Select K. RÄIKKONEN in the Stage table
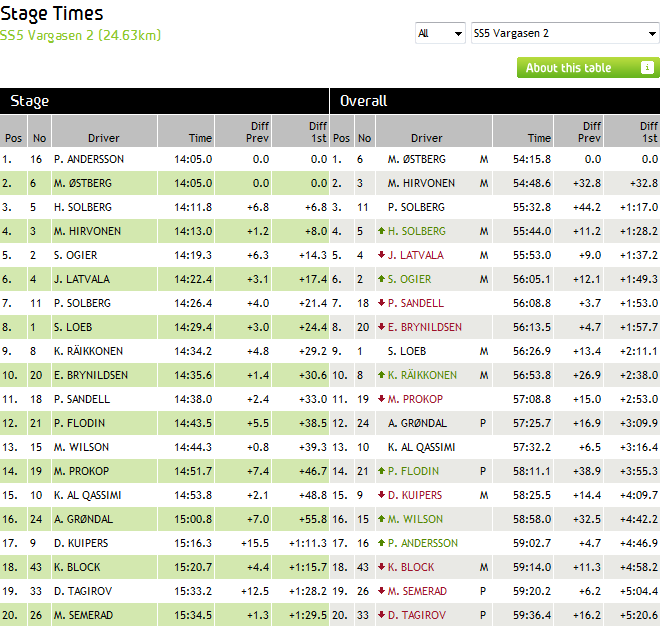 88,352
